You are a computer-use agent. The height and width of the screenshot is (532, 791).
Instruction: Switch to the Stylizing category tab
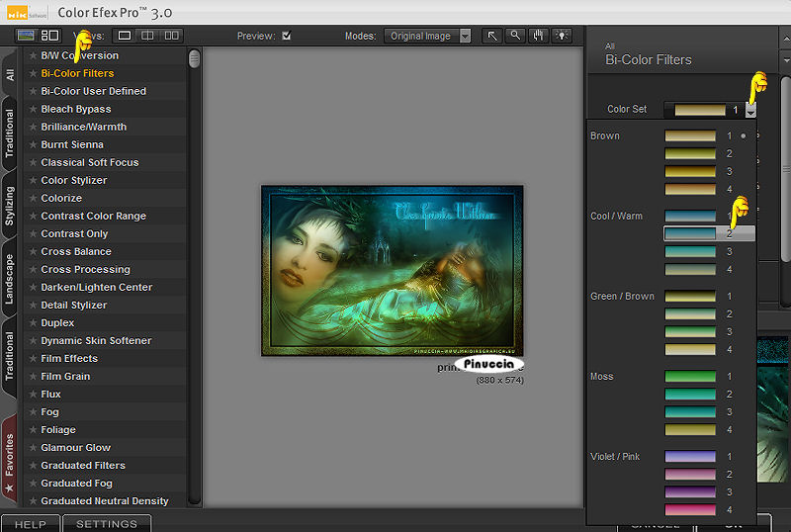coord(10,206)
